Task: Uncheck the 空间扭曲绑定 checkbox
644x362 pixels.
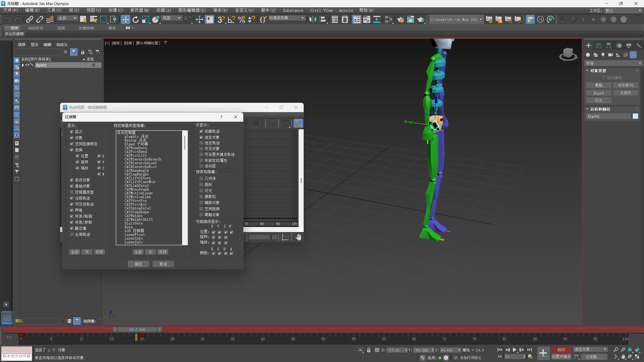Action: pyautogui.click(x=72, y=144)
